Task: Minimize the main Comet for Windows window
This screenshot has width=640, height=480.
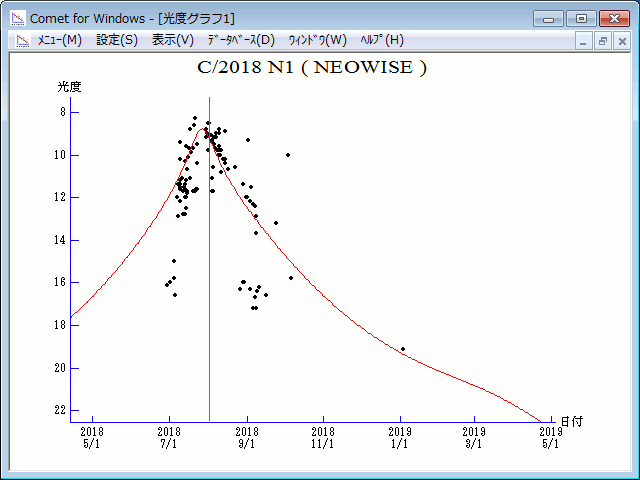Action: pyautogui.click(x=548, y=18)
